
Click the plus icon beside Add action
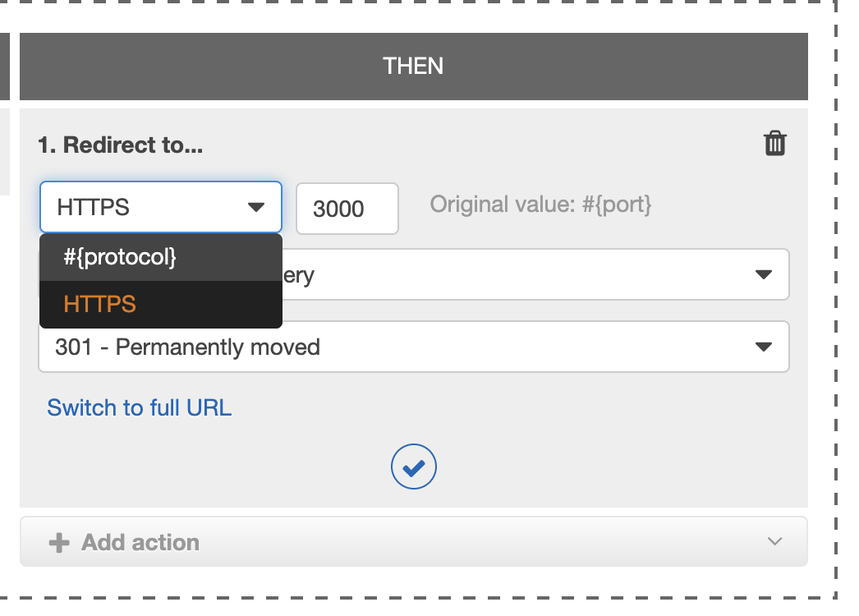59,543
